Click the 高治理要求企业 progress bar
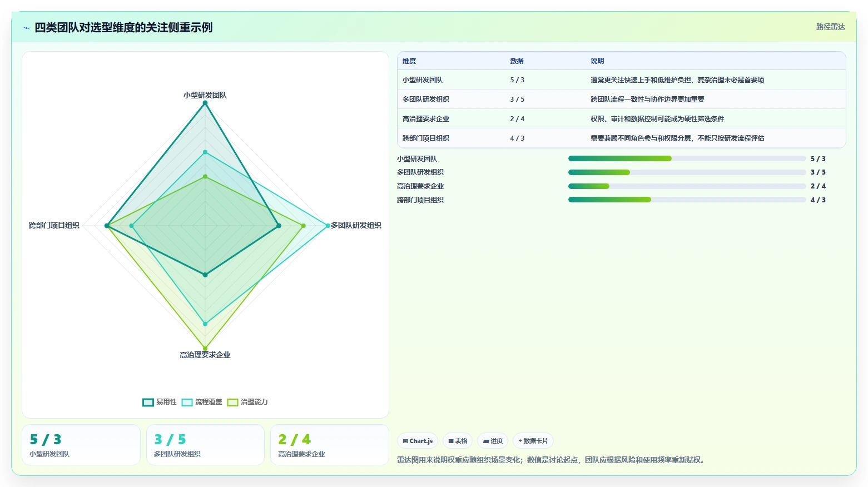Image resolution: width=868 pixels, height=487 pixels. coord(687,186)
